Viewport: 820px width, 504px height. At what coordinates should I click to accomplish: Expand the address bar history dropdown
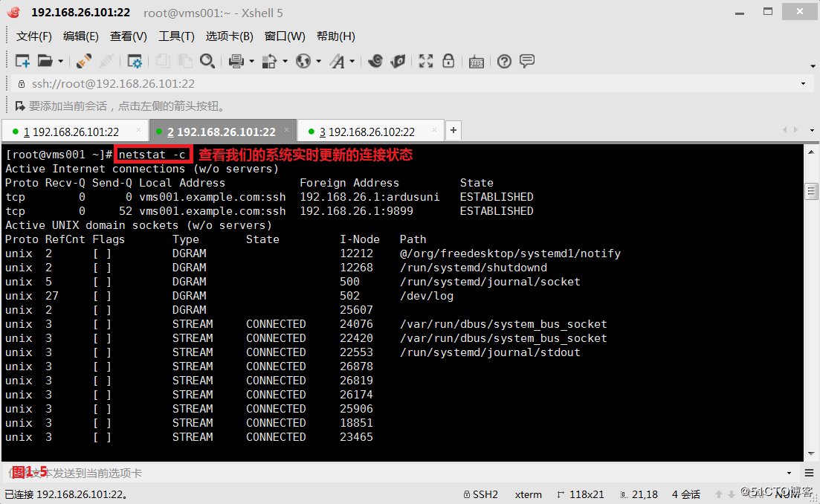(x=803, y=84)
